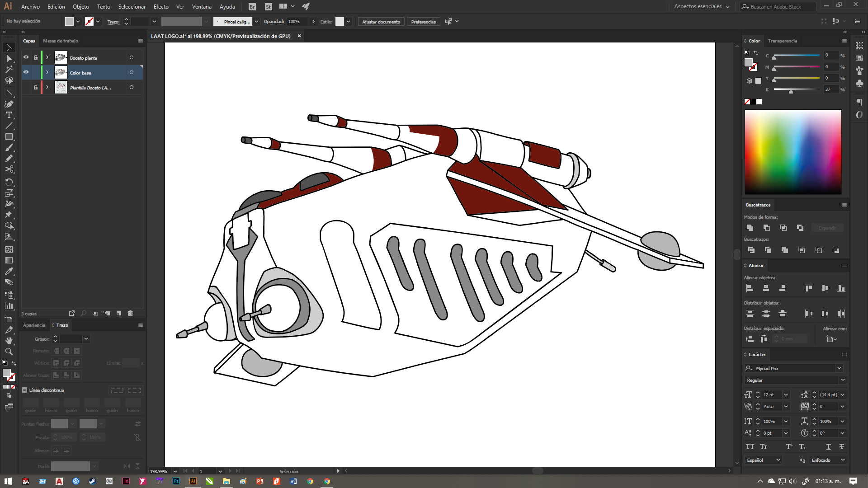Viewport: 868px width, 488px height.
Task: Enable the Línea discontinua checkbox
Action: 24,390
